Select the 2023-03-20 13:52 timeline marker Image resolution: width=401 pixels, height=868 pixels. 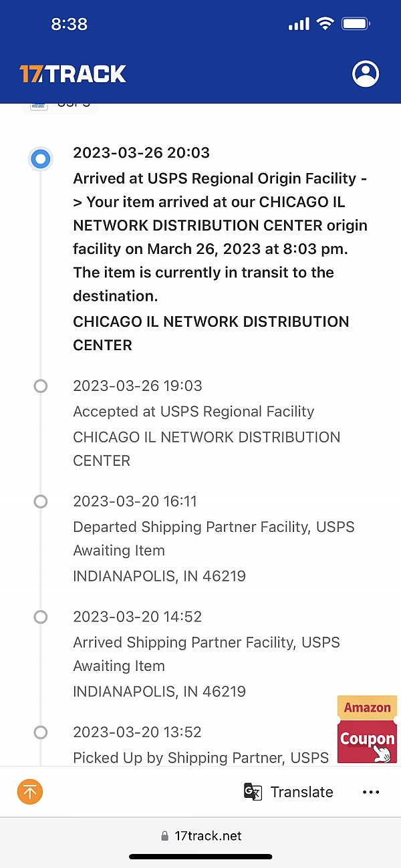coord(41,732)
